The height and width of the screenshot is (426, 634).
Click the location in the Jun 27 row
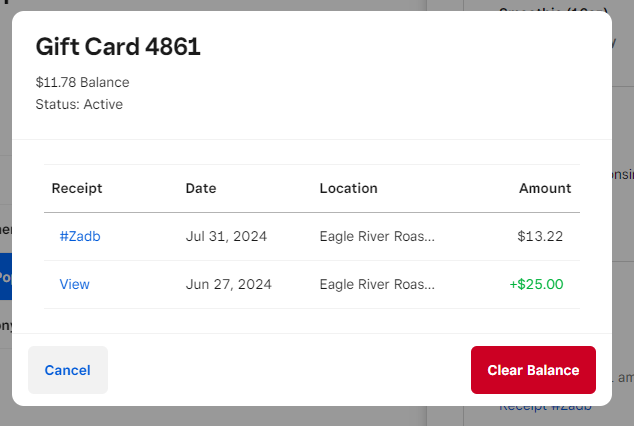(x=377, y=284)
